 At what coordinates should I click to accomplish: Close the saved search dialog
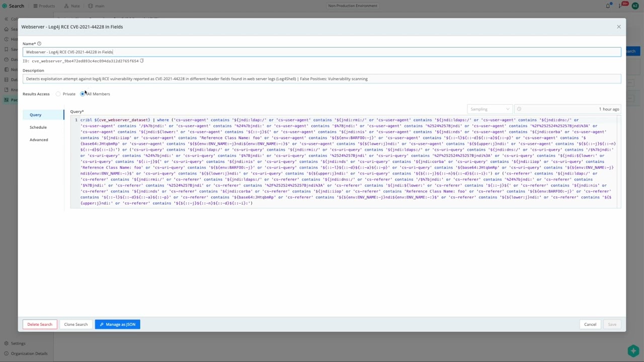click(619, 27)
